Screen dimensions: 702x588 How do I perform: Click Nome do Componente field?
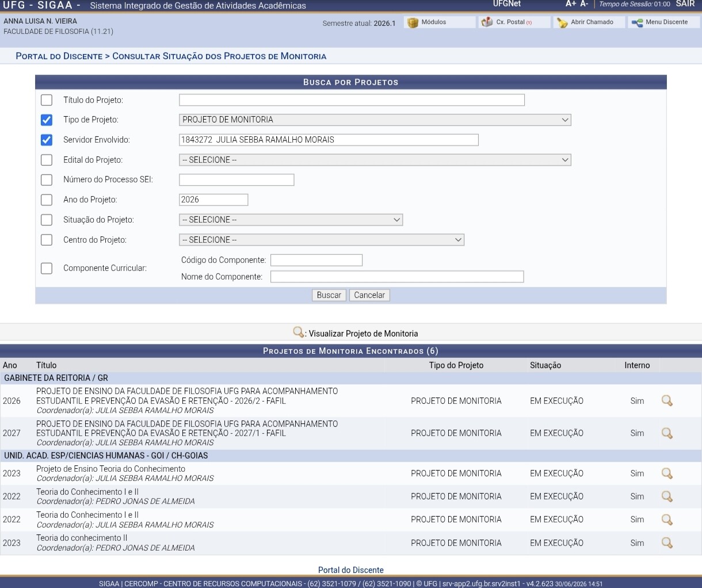[x=397, y=277]
